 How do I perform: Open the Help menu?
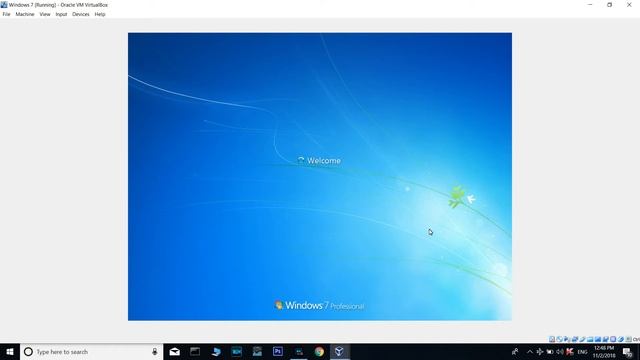tap(100, 14)
